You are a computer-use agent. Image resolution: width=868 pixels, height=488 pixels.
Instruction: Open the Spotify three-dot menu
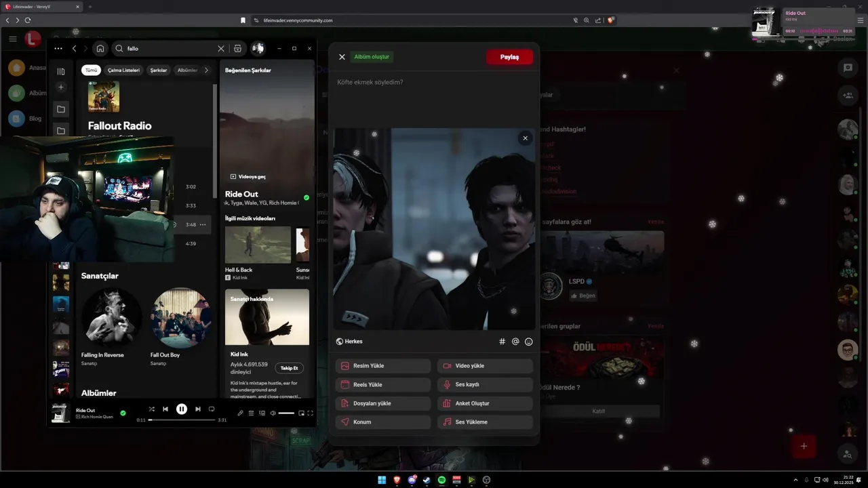tap(58, 49)
